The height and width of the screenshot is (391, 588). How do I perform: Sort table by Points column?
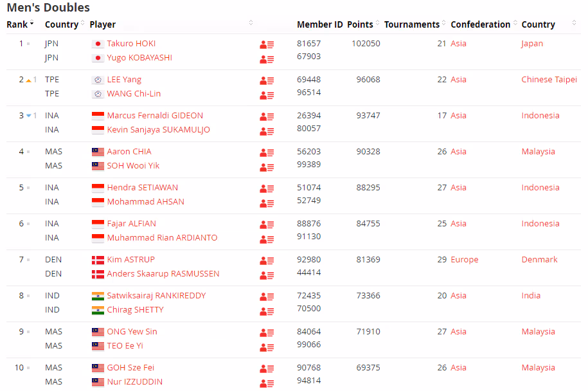360,24
